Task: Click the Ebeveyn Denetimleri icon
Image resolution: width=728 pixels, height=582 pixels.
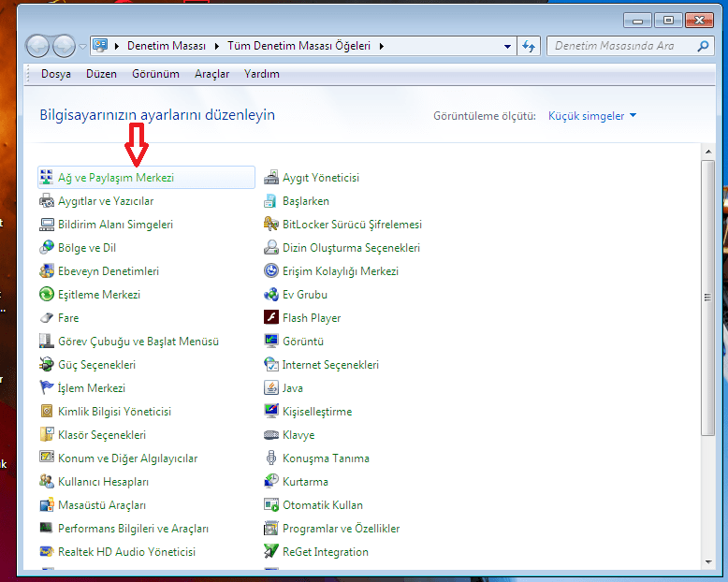Action: 47,271
